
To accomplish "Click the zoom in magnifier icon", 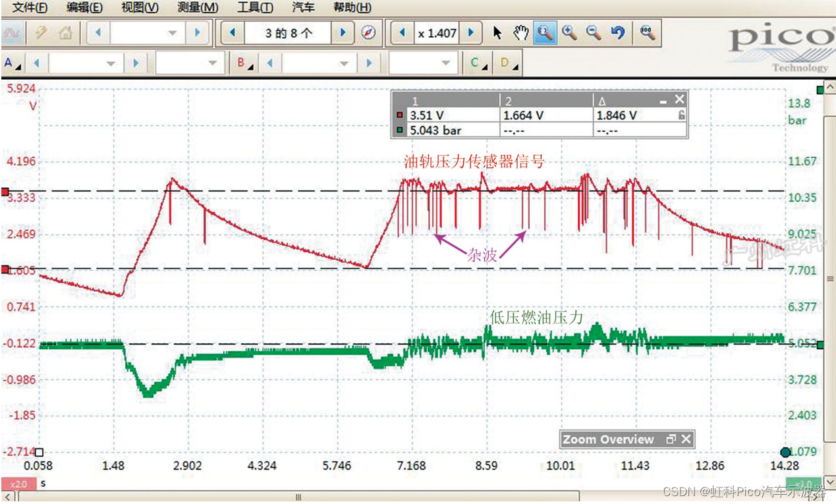I will [569, 32].
